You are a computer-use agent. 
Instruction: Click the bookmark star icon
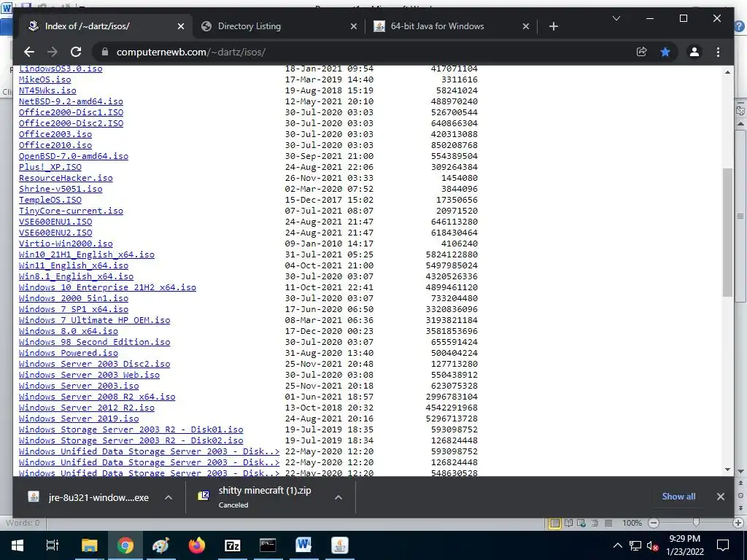coord(665,52)
